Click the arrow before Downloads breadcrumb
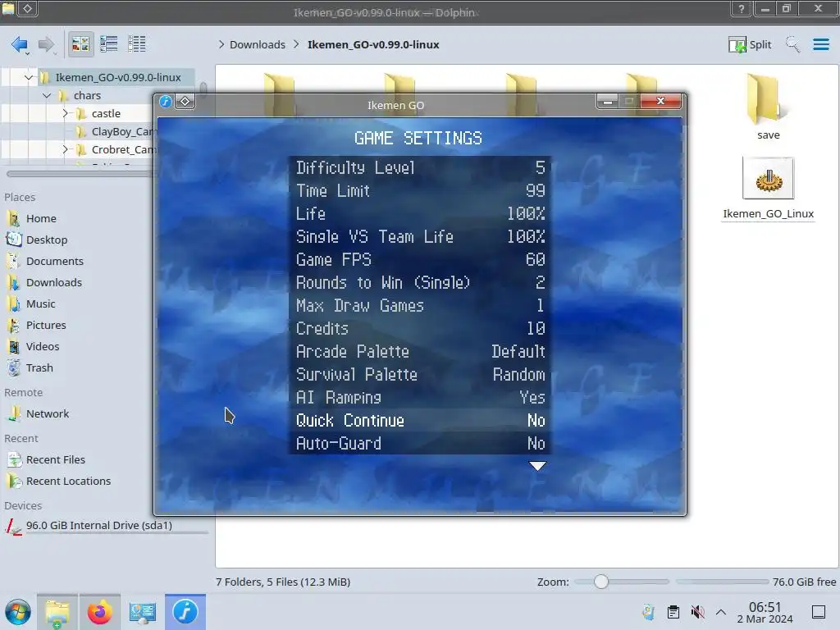 (x=221, y=44)
